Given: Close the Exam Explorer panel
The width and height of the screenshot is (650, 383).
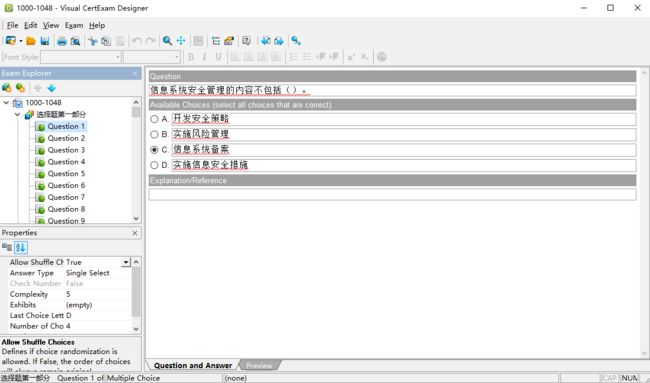Looking at the screenshot, I should pyautogui.click(x=135, y=73).
